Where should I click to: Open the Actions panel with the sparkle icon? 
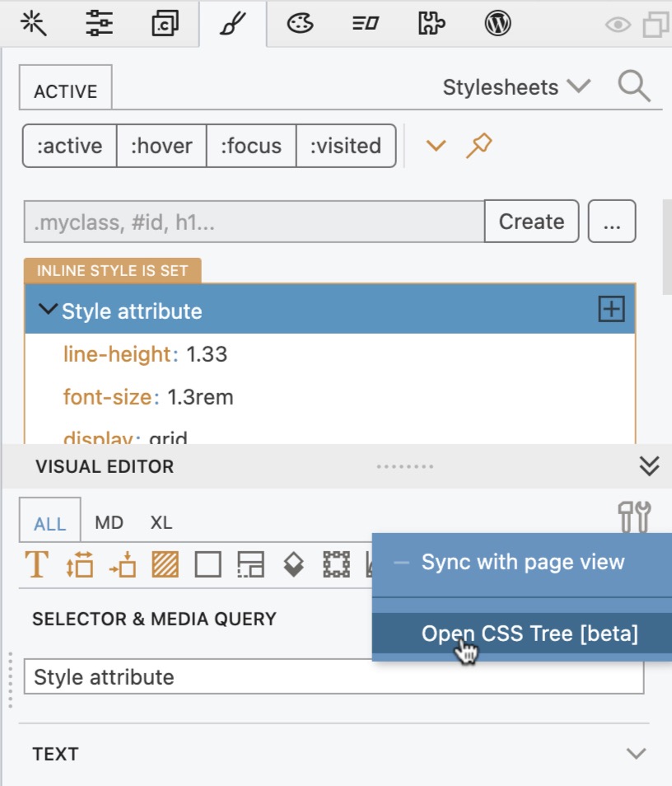[x=33, y=24]
